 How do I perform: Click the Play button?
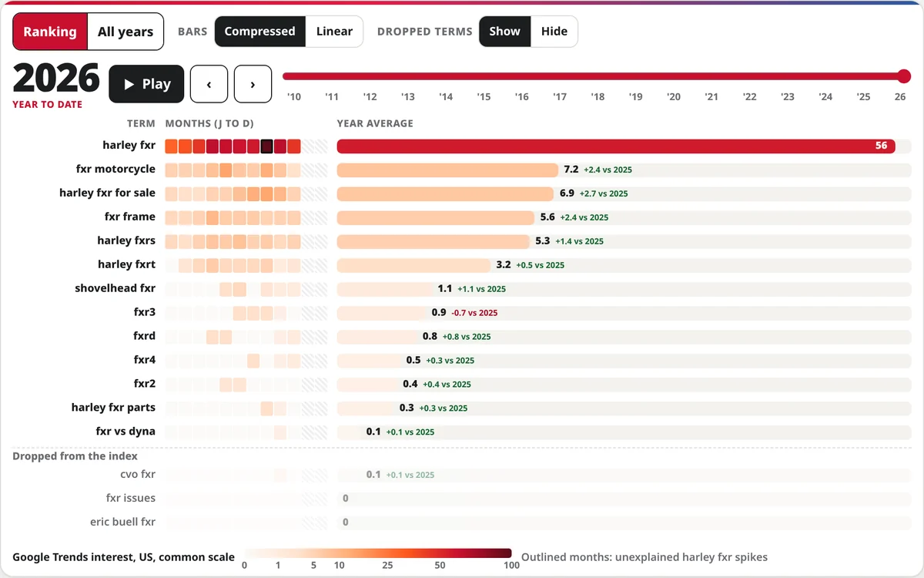click(x=146, y=84)
